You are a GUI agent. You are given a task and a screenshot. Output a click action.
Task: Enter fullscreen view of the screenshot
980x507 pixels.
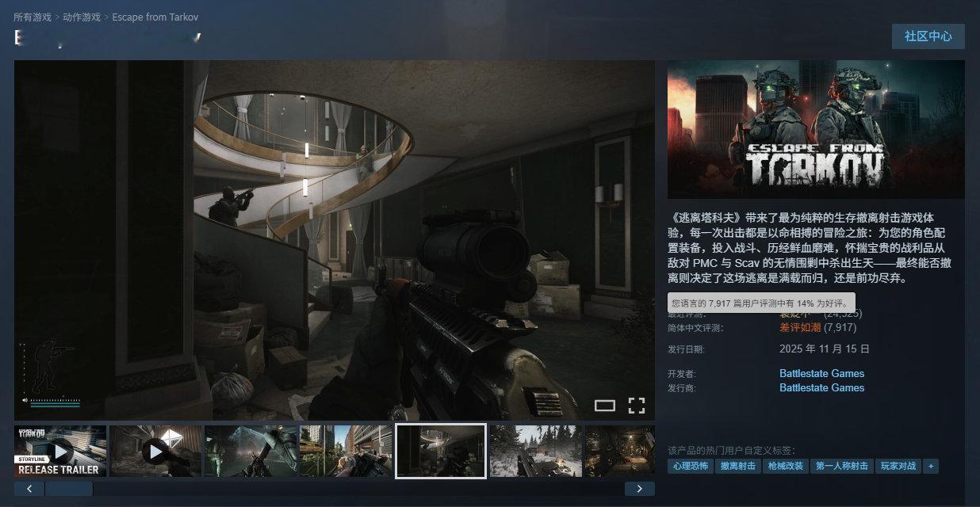(x=636, y=406)
